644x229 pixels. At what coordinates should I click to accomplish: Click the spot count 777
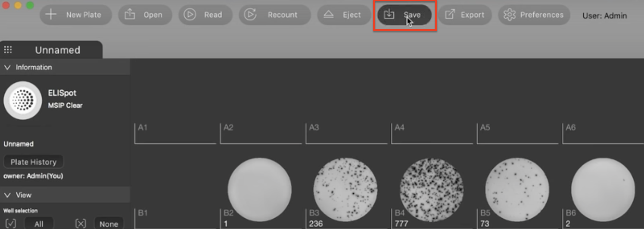(x=401, y=224)
